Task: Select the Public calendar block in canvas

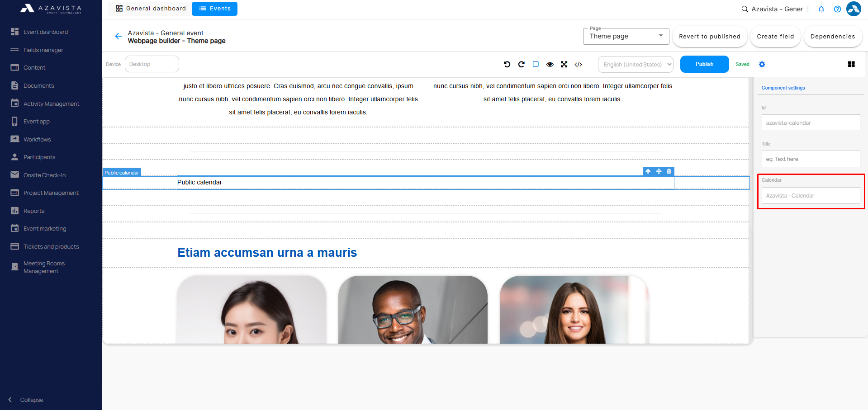Action: (x=425, y=183)
